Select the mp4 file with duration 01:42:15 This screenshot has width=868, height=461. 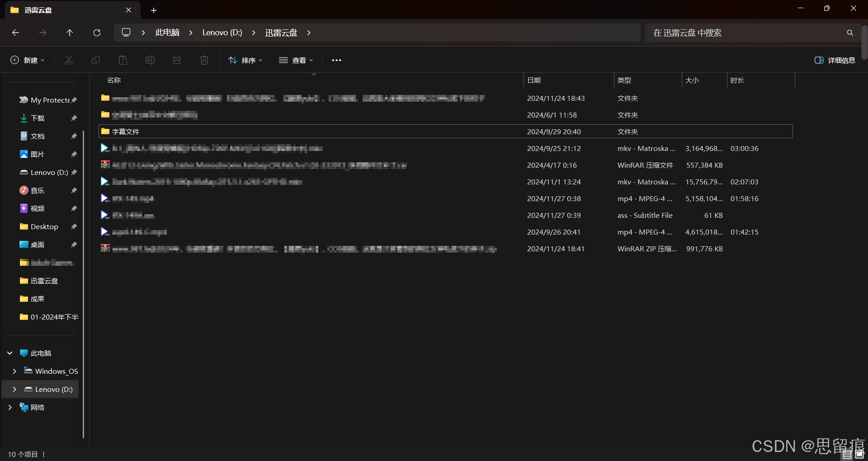point(446,232)
